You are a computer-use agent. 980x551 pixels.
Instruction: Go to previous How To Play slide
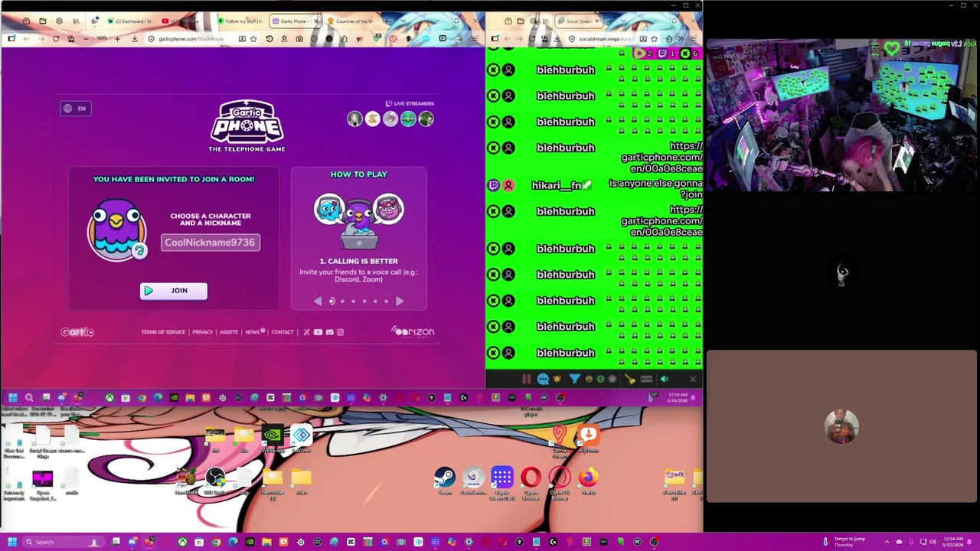[318, 302]
